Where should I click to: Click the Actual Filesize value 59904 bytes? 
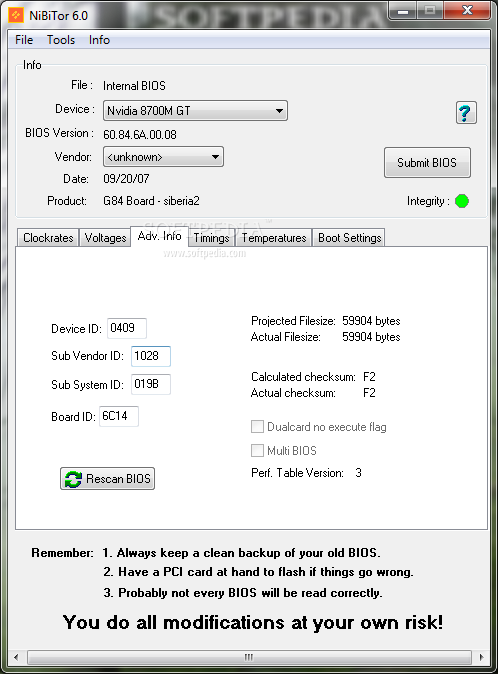tap(371, 337)
